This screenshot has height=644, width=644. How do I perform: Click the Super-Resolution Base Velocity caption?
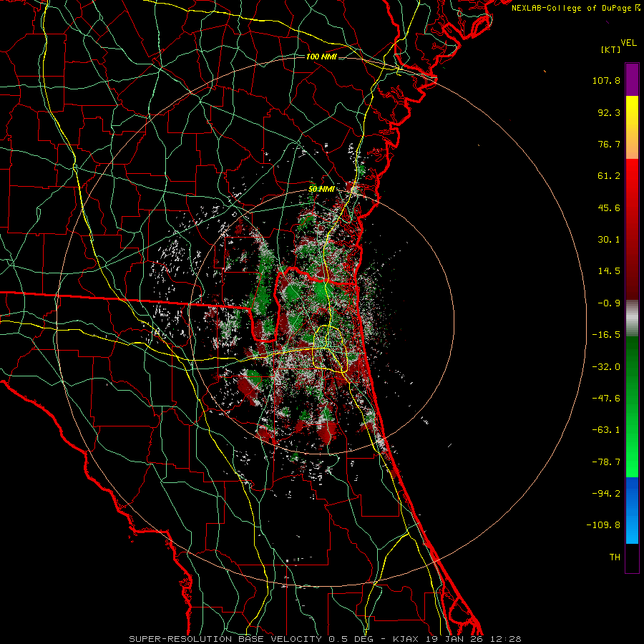pyautogui.click(x=325, y=639)
